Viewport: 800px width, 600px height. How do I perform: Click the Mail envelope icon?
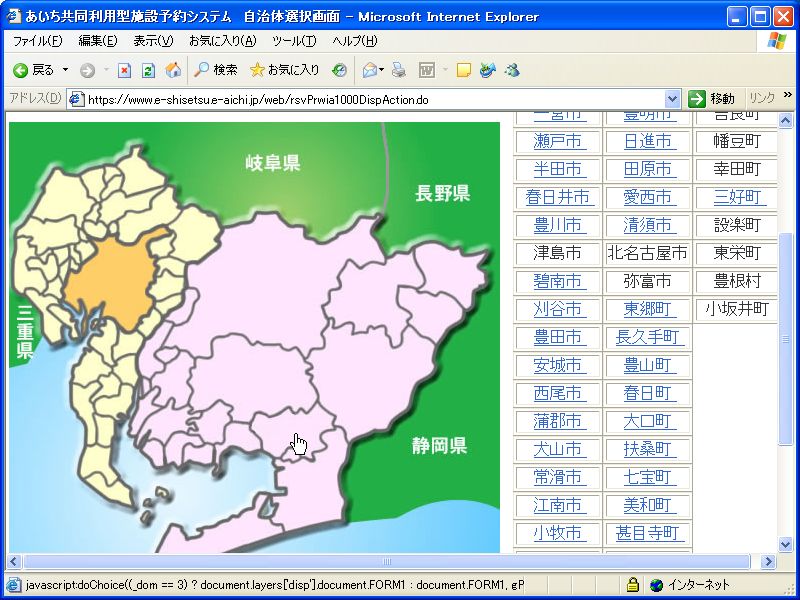coord(370,70)
